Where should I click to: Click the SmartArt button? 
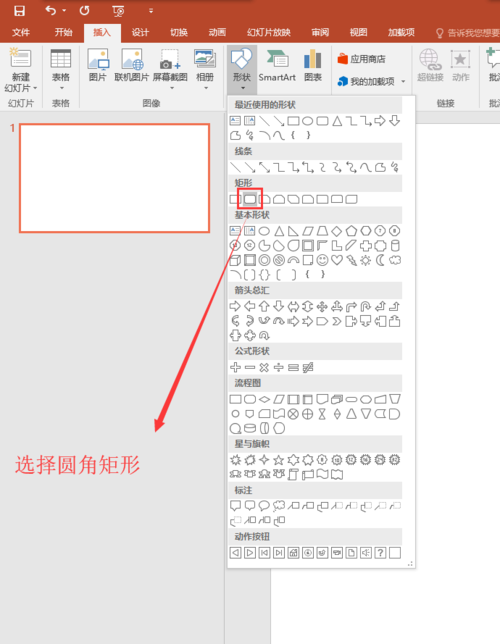(277, 66)
